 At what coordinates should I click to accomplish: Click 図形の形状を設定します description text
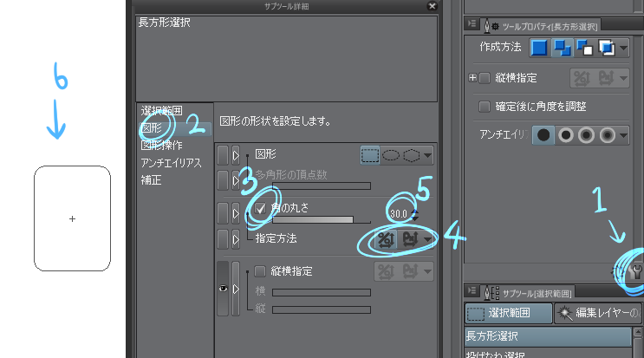click(x=275, y=121)
